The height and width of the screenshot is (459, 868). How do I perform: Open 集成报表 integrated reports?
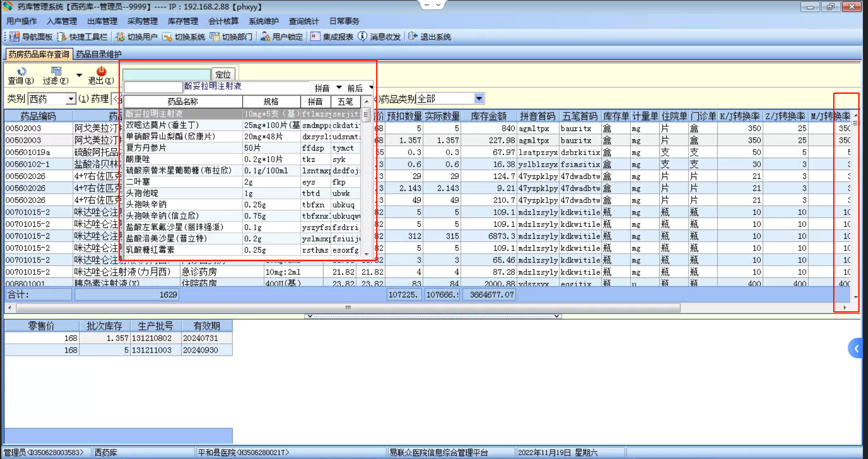point(332,37)
